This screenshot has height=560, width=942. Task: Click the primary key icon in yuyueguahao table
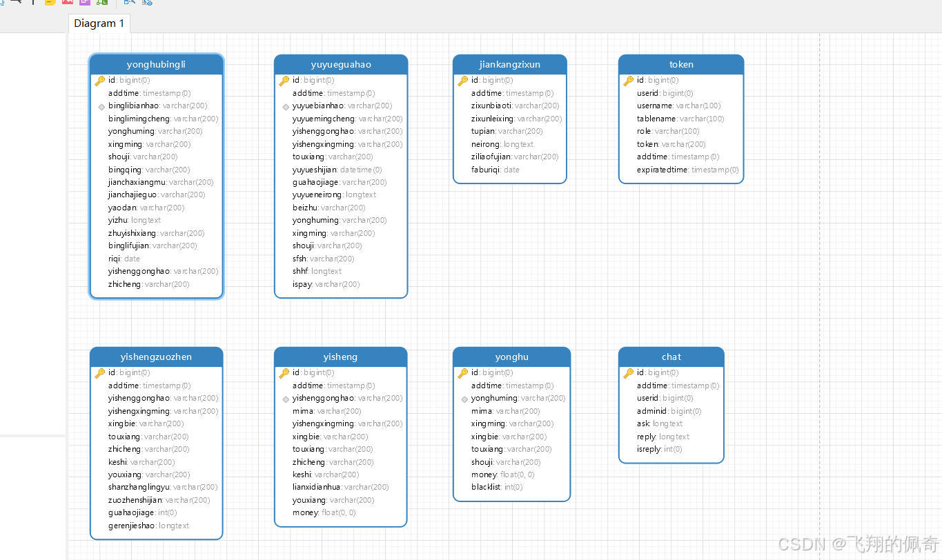pos(284,81)
